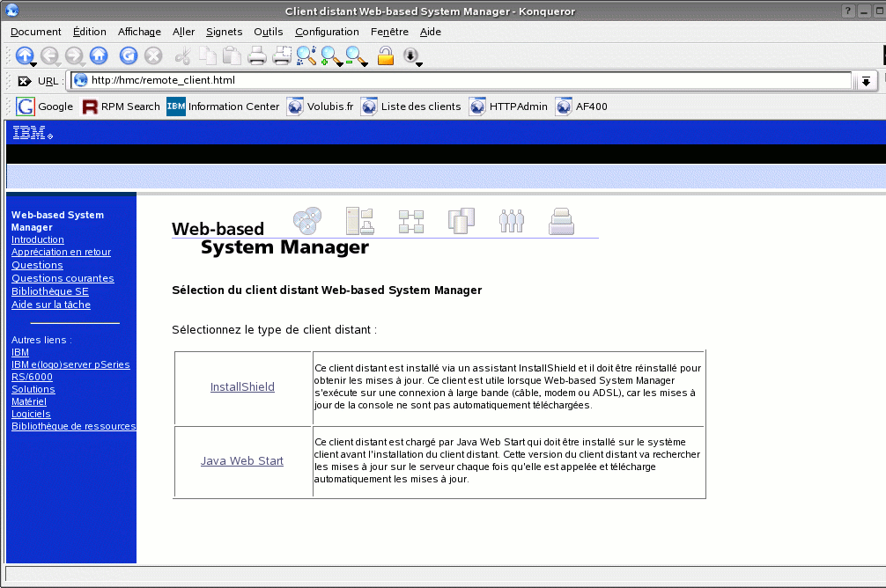886x588 pixels.
Task: Open the Aller menu
Action: point(184,32)
